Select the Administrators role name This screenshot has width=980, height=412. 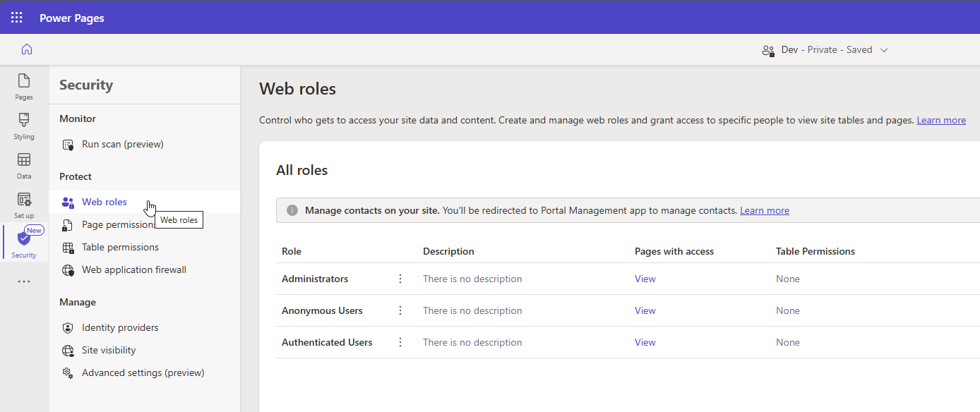(315, 279)
